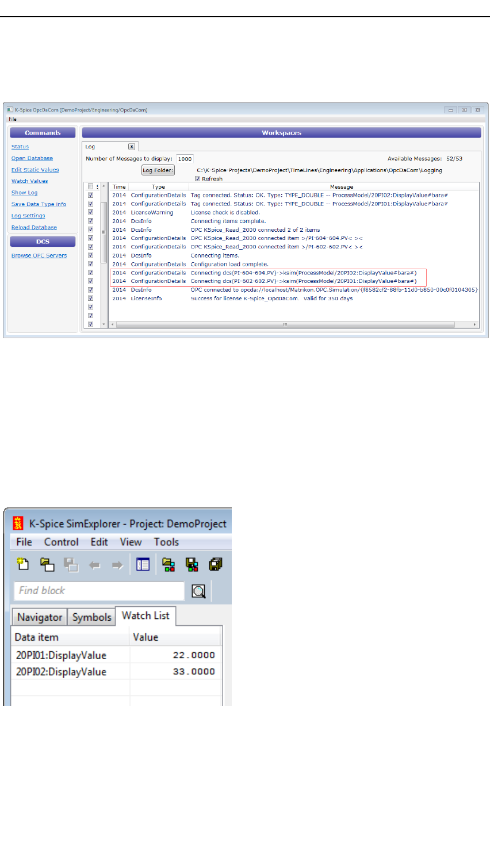The image size is (490, 868).
Task: Click scroll up arrow of log checkbox column
Action: (x=104, y=186)
